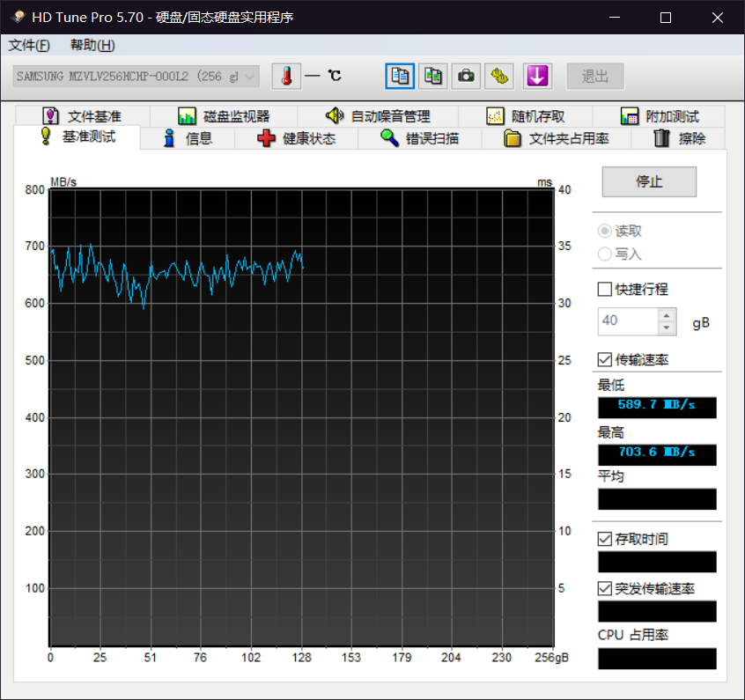Toggle the 存取时间 checkbox

(x=604, y=539)
